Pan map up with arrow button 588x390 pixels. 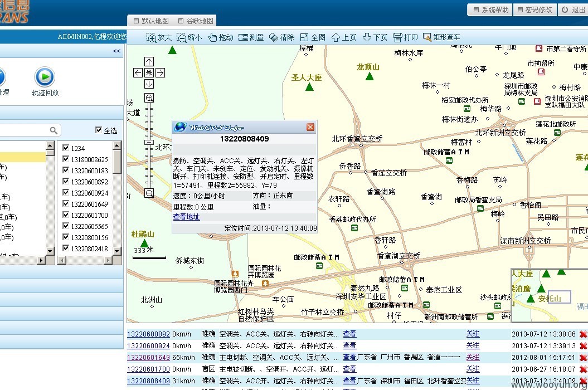[x=149, y=61]
